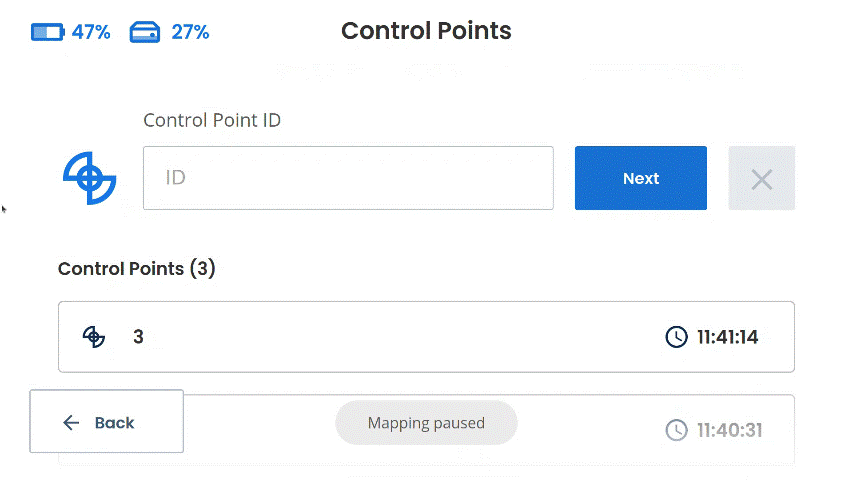Viewport: 853px width, 480px height.
Task: Go back using the Back button
Action: (x=107, y=421)
